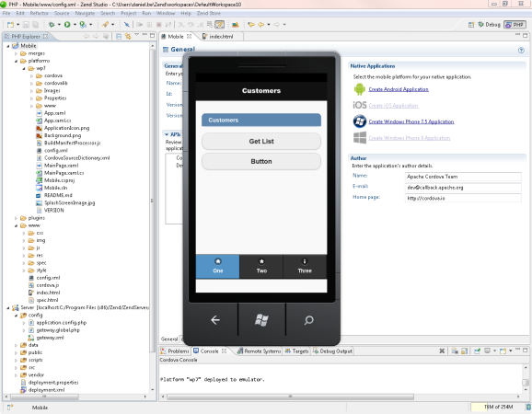The height and width of the screenshot is (414, 532).
Task: Click the Windows Phone 7.5 logo icon
Action: (359, 121)
